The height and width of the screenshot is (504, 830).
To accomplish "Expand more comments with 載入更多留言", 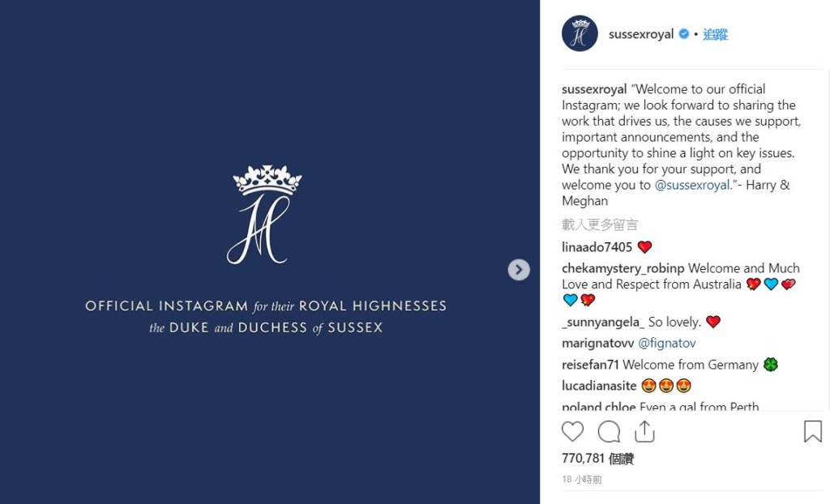I will tap(600, 224).
